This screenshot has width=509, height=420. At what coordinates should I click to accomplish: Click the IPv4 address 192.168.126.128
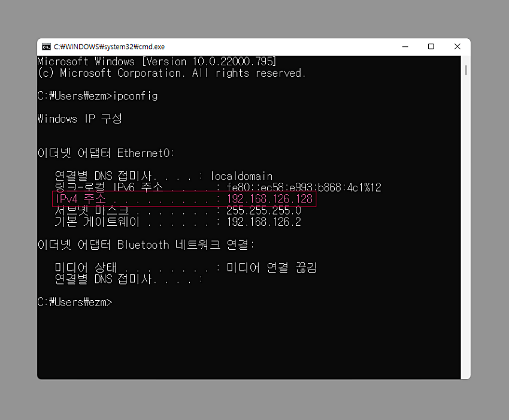click(269, 199)
